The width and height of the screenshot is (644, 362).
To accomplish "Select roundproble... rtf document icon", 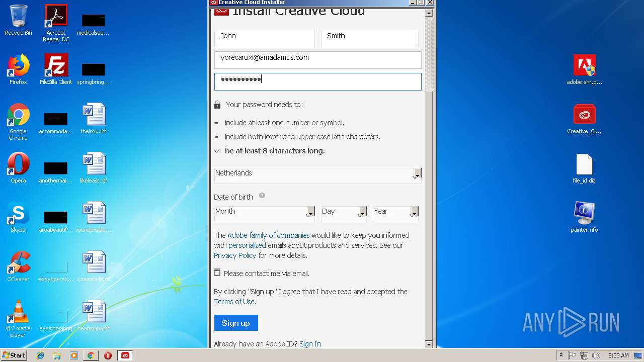I will click(94, 217).
